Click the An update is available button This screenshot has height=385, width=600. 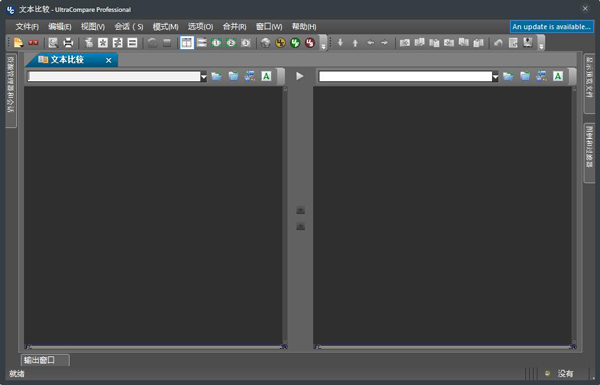tap(551, 27)
